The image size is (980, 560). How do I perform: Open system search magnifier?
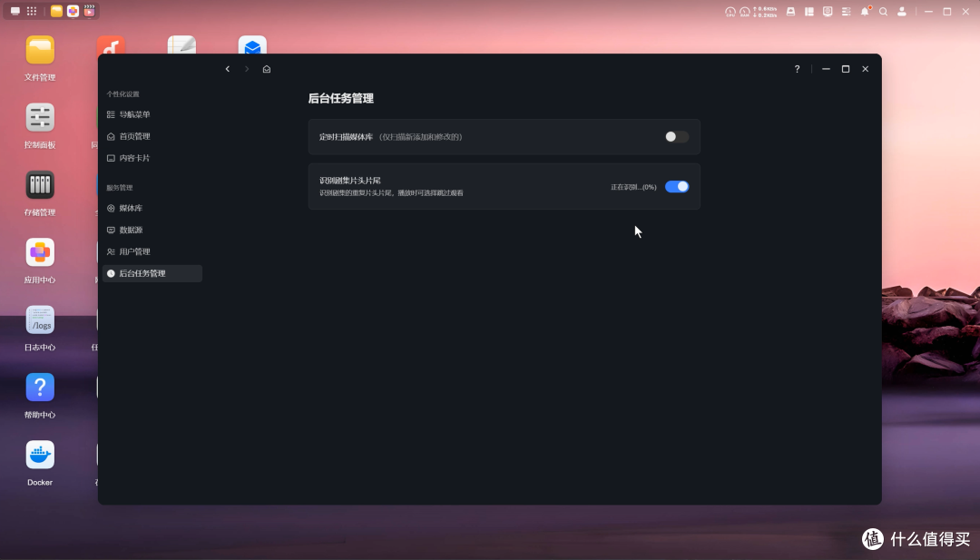883,11
